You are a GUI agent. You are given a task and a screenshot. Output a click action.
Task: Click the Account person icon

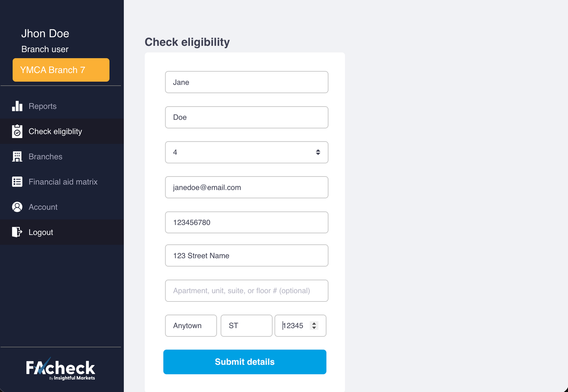tap(17, 207)
